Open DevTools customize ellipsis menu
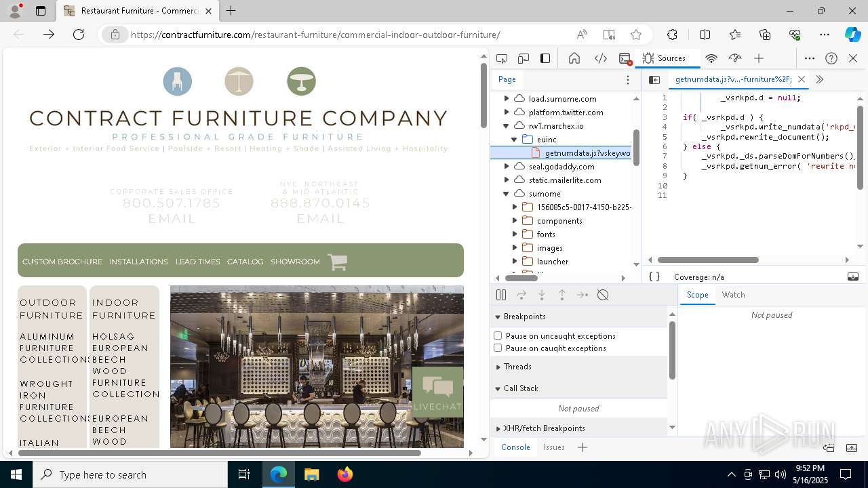 810,58
